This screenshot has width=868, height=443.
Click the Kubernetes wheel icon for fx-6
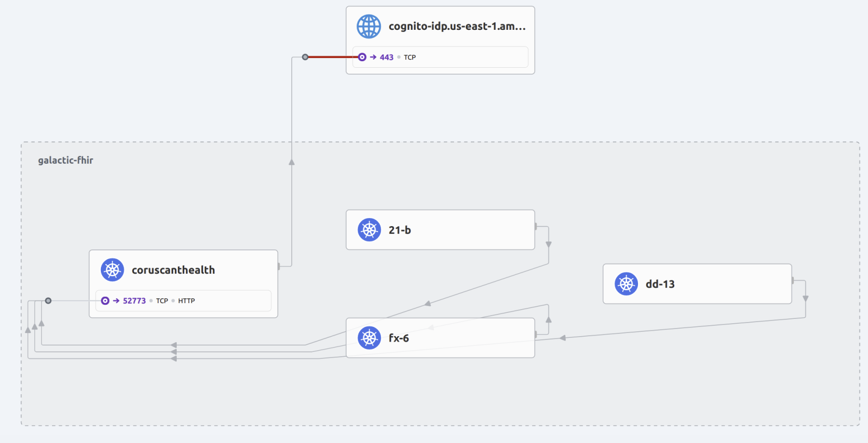(x=369, y=338)
